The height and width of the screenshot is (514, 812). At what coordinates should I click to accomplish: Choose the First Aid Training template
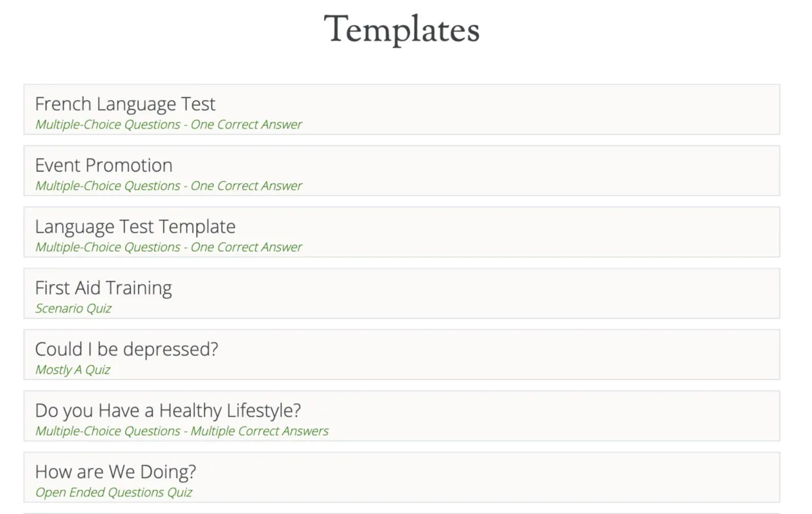tap(104, 288)
